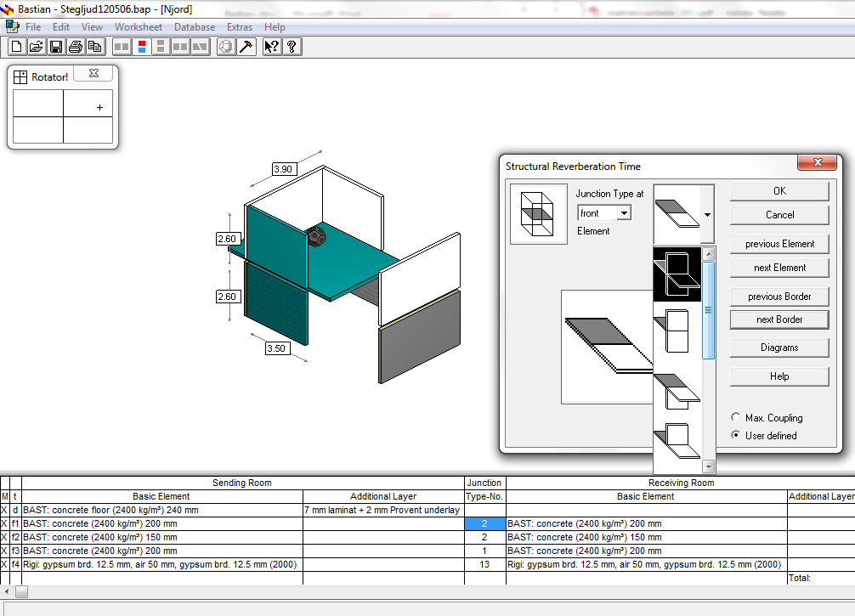855x616 pixels.
Task: Activate the context help pointer icon
Action: [272, 47]
